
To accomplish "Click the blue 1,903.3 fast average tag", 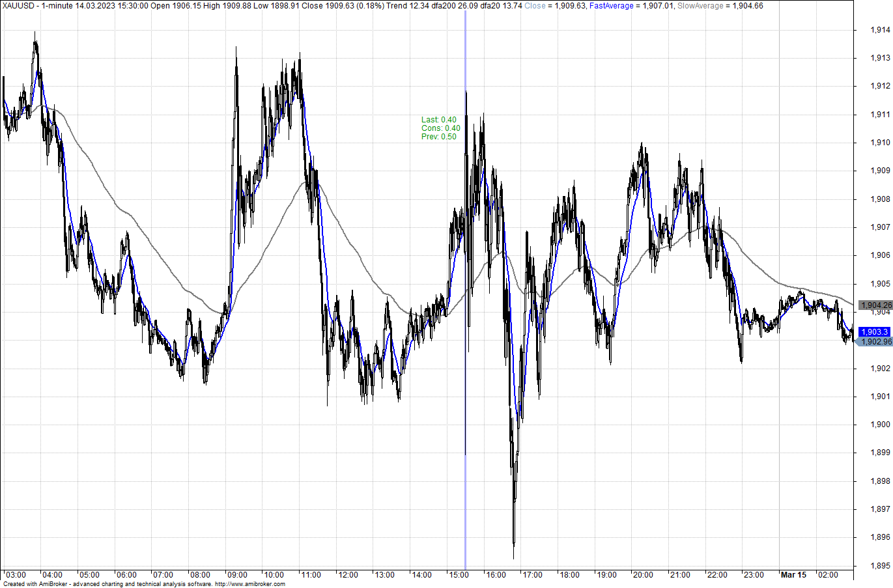I will pyautogui.click(x=874, y=332).
